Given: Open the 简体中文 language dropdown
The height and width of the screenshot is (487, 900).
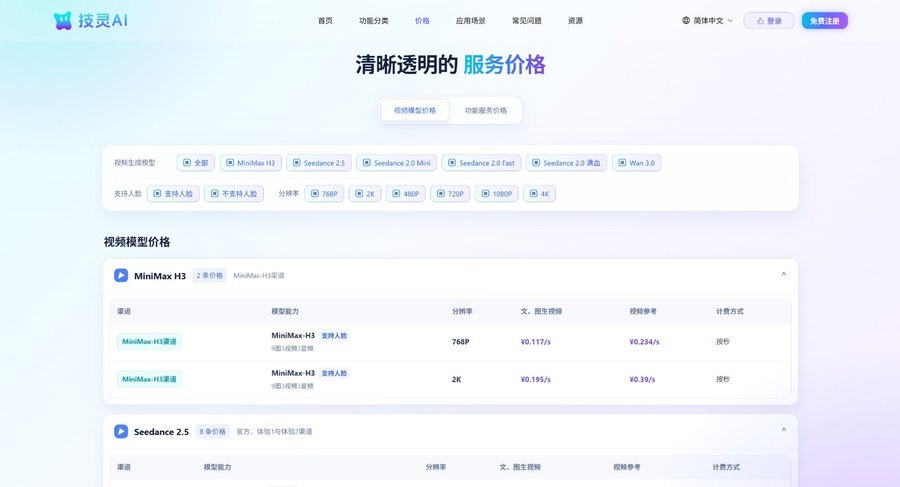Looking at the screenshot, I should (708, 21).
